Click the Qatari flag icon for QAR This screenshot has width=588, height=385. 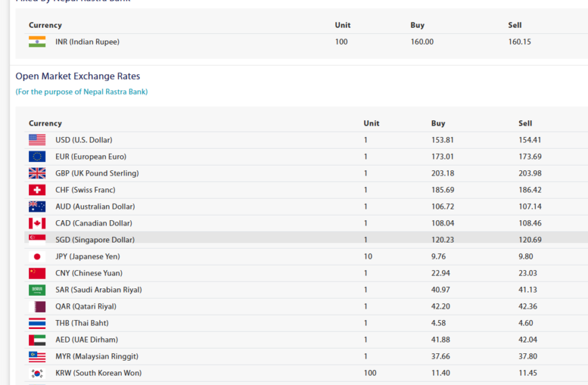pyautogui.click(x=37, y=306)
